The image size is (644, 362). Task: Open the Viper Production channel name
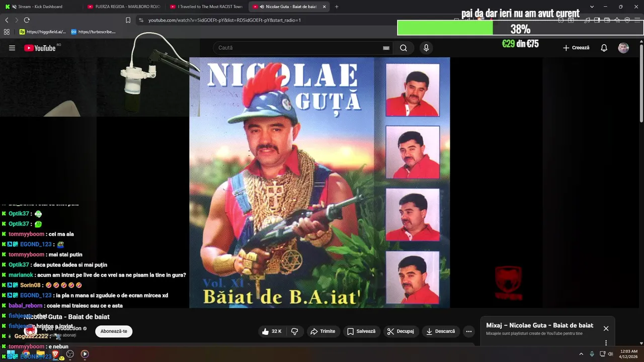click(x=61, y=328)
